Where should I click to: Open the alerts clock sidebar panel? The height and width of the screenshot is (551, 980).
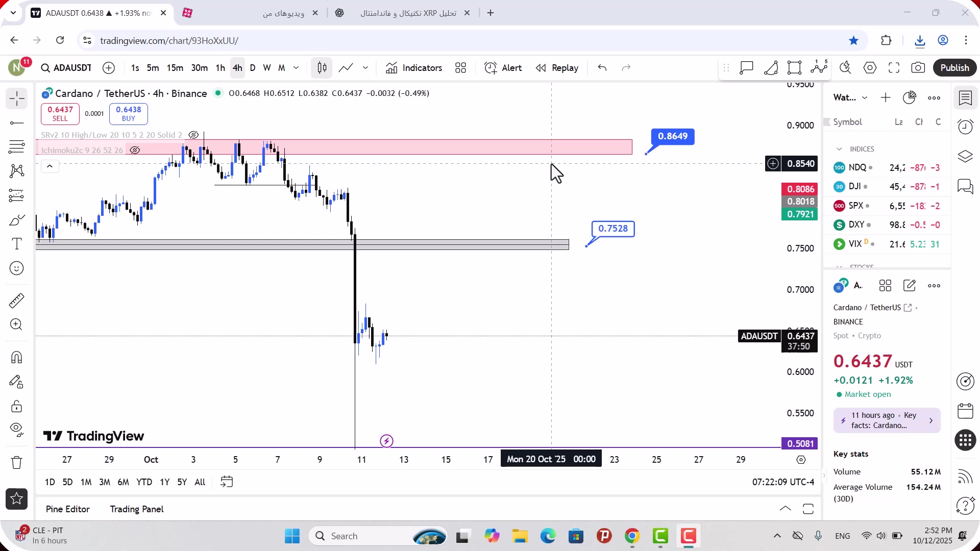[x=965, y=127]
